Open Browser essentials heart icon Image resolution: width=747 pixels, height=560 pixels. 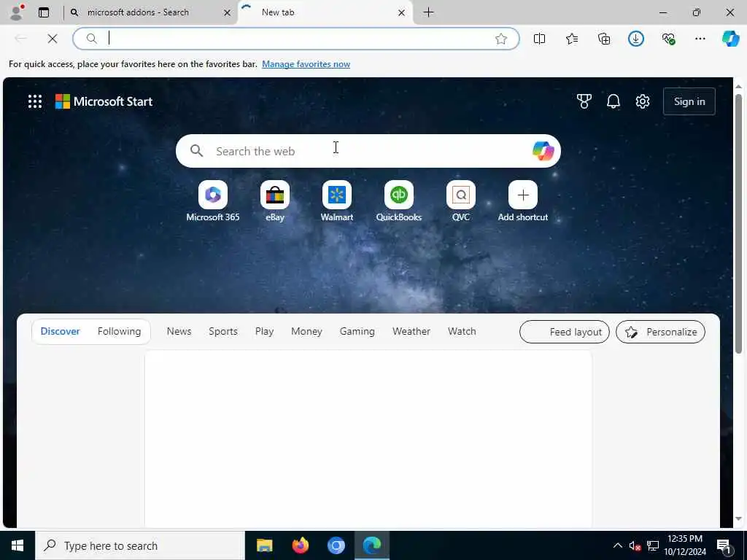pos(668,39)
